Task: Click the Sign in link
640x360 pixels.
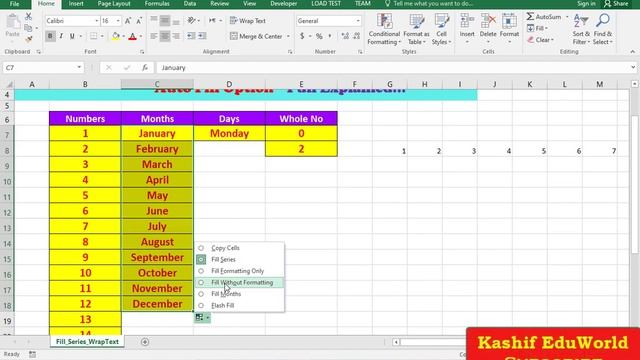Action: pos(586,4)
